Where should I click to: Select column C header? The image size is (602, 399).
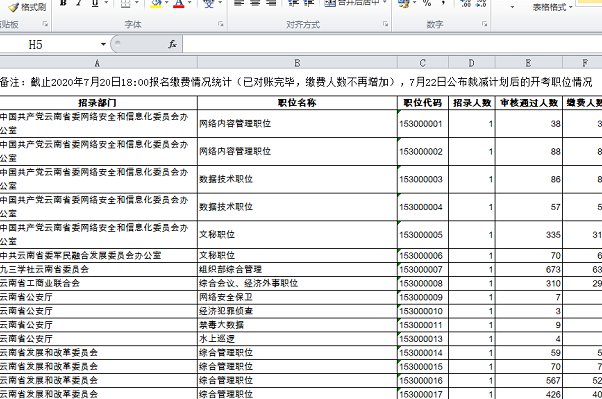point(423,63)
